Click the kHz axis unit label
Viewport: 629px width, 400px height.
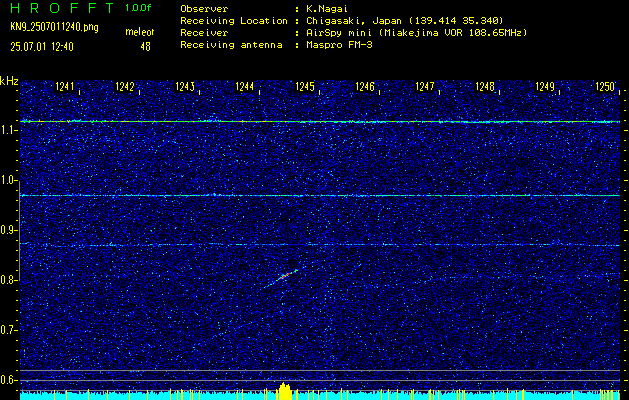point(9,81)
